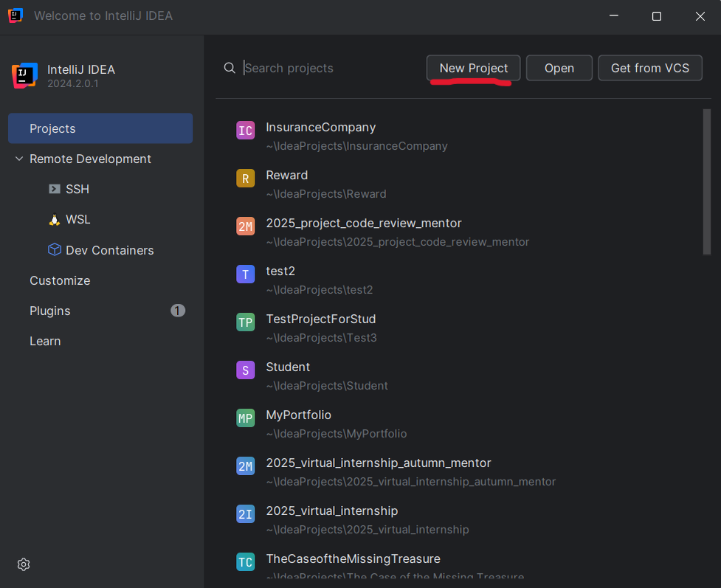Click the search magnifier icon

pyautogui.click(x=230, y=68)
